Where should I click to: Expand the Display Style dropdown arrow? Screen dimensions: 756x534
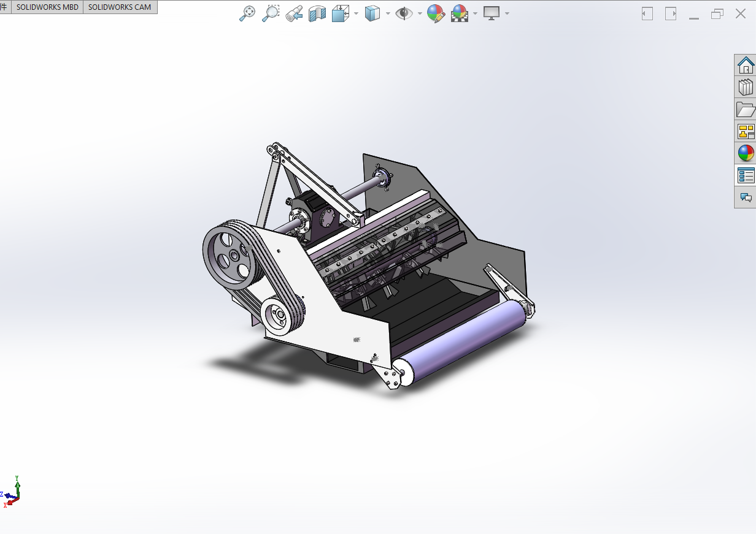click(388, 13)
